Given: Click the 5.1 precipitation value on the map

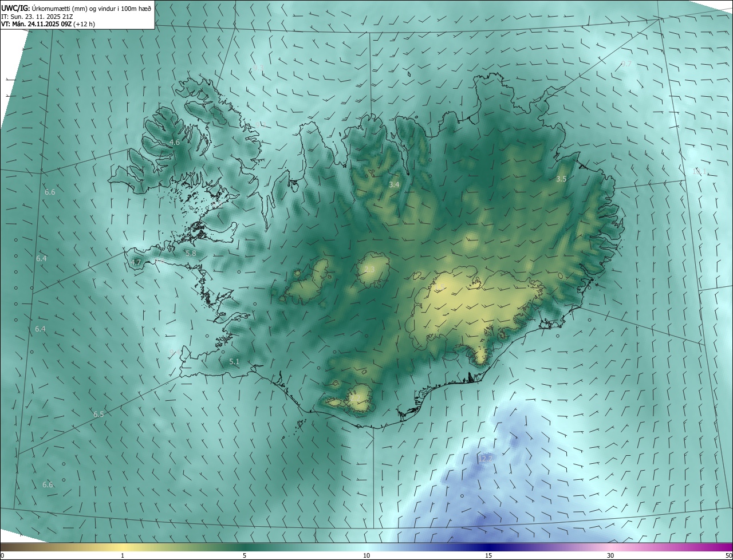Looking at the screenshot, I should click(234, 362).
